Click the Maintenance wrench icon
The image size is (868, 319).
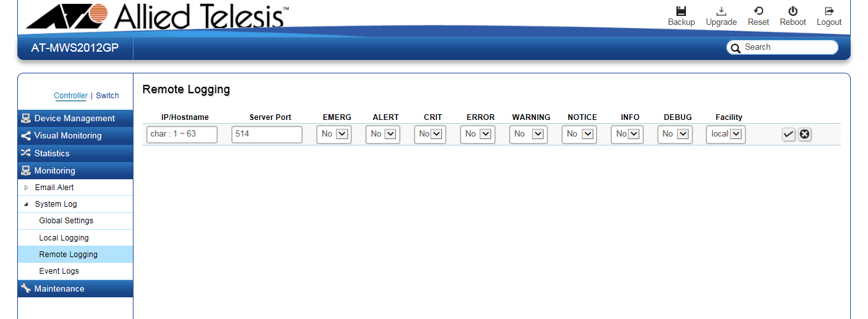pos(26,288)
